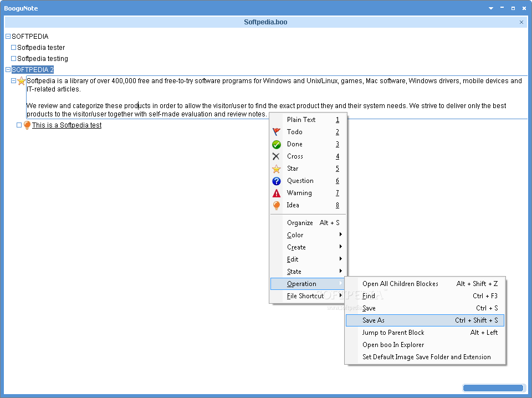
Task: Select Find in the Operation submenu
Action: [425, 296]
